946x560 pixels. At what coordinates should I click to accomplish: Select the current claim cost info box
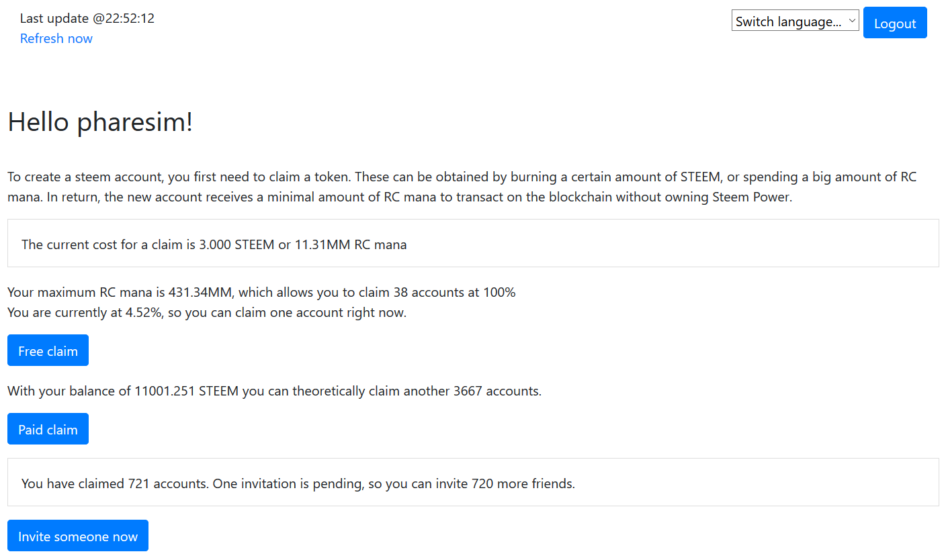(473, 243)
